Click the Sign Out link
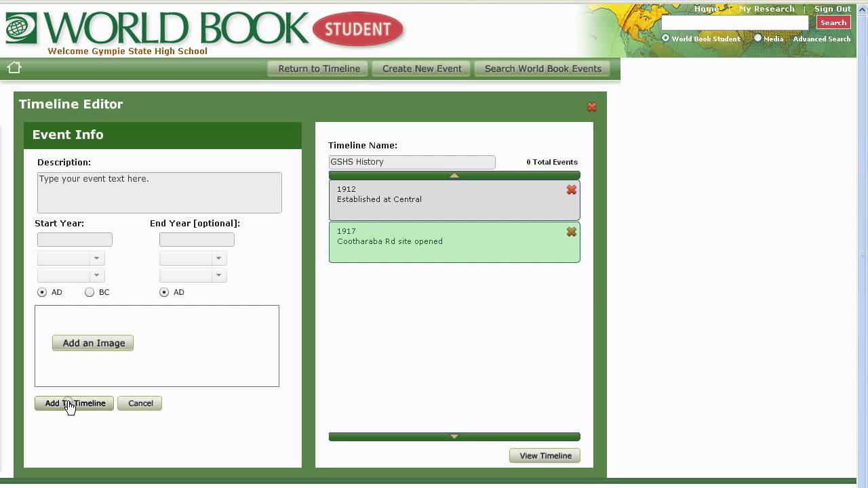The width and height of the screenshot is (868, 488). 832,9
